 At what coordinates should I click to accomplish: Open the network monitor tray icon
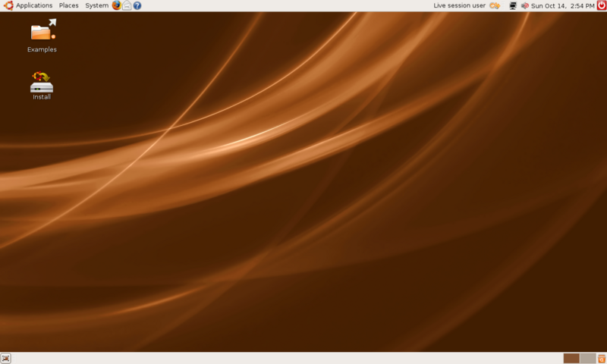point(513,5)
